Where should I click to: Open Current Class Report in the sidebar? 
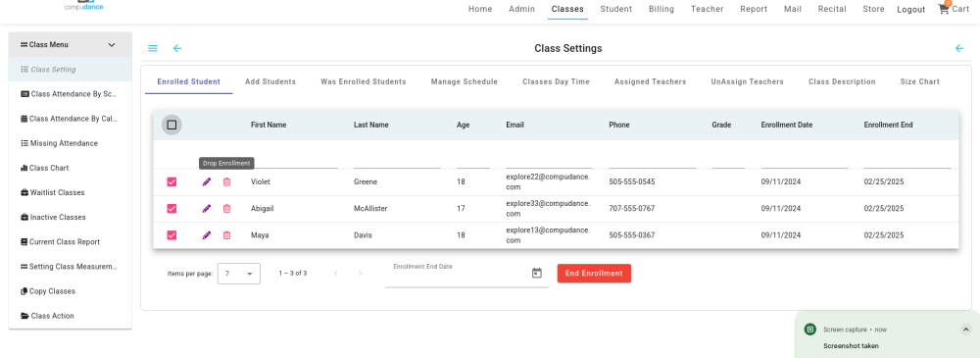click(70, 241)
